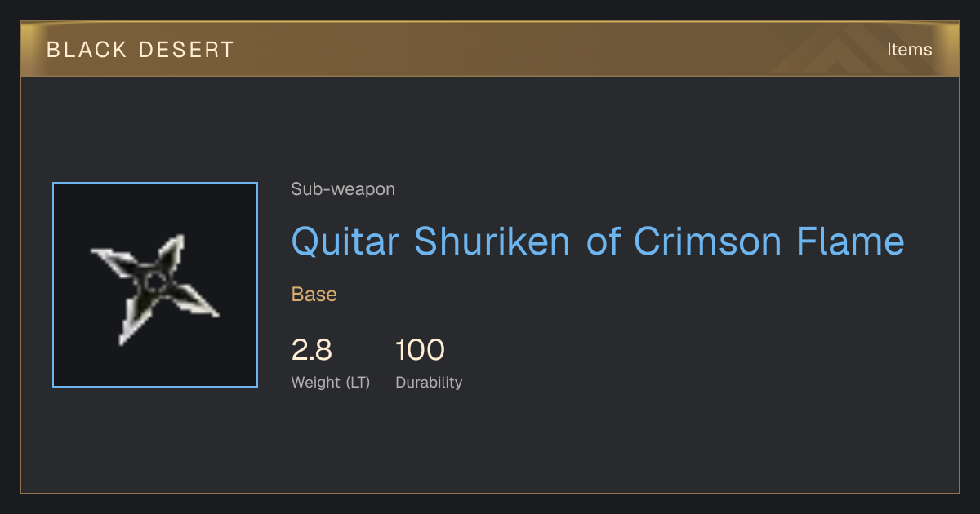Select the Sub-weapon category label
Screen dimensions: 980x514
pyautogui.click(x=343, y=189)
